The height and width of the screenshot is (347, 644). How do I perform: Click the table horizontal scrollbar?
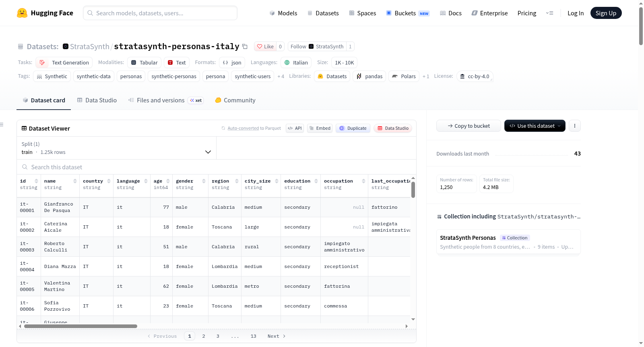[80, 326]
